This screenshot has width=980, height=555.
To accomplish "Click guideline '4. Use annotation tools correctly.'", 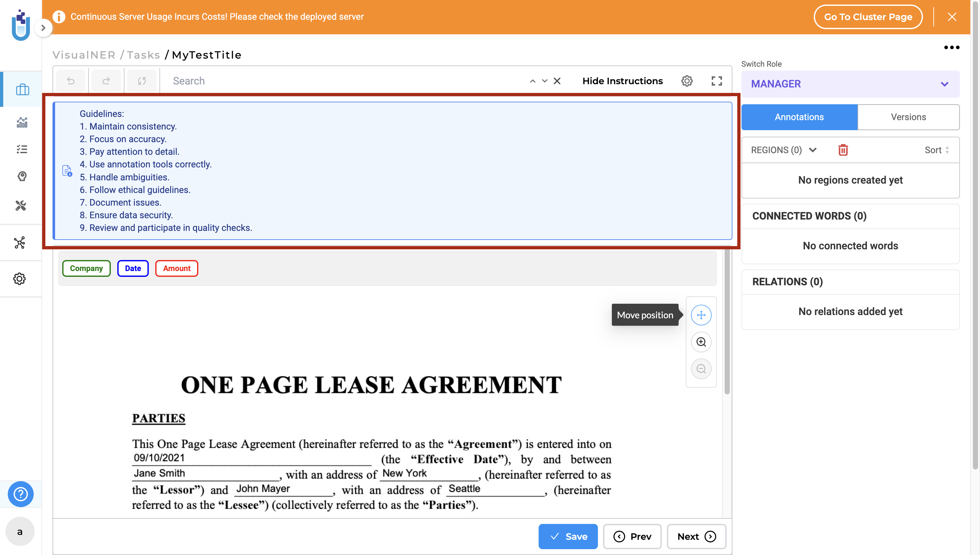I will [x=145, y=164].
